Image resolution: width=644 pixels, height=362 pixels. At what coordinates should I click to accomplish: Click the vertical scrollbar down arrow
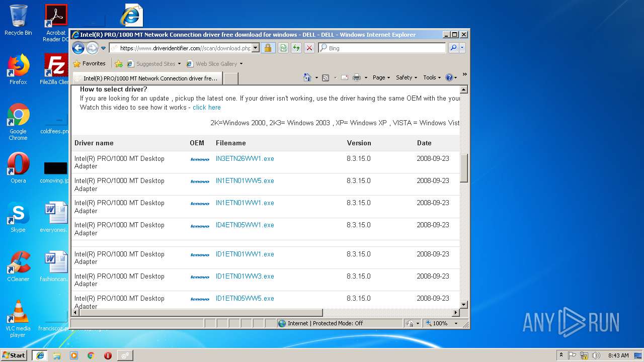pos(464,305)
